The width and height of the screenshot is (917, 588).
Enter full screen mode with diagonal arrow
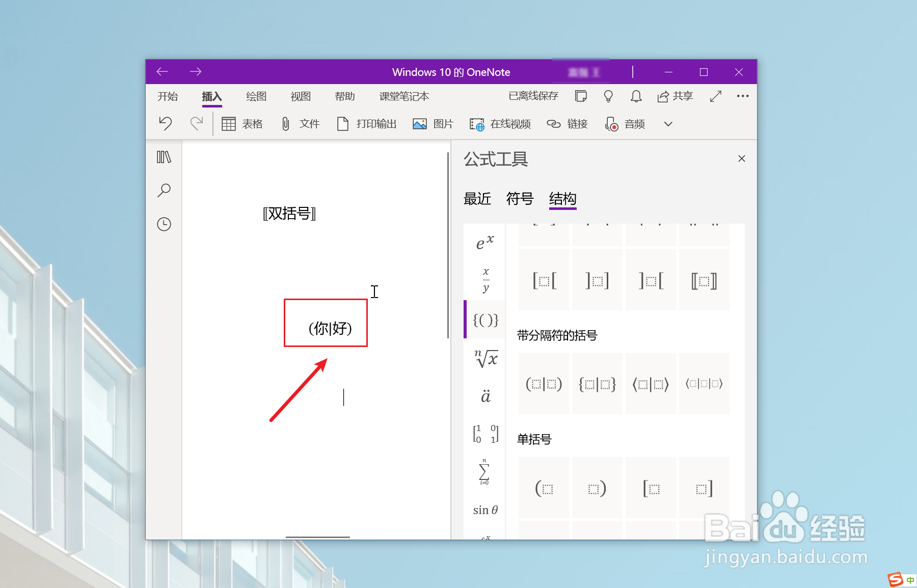click(x=716, y=96)
